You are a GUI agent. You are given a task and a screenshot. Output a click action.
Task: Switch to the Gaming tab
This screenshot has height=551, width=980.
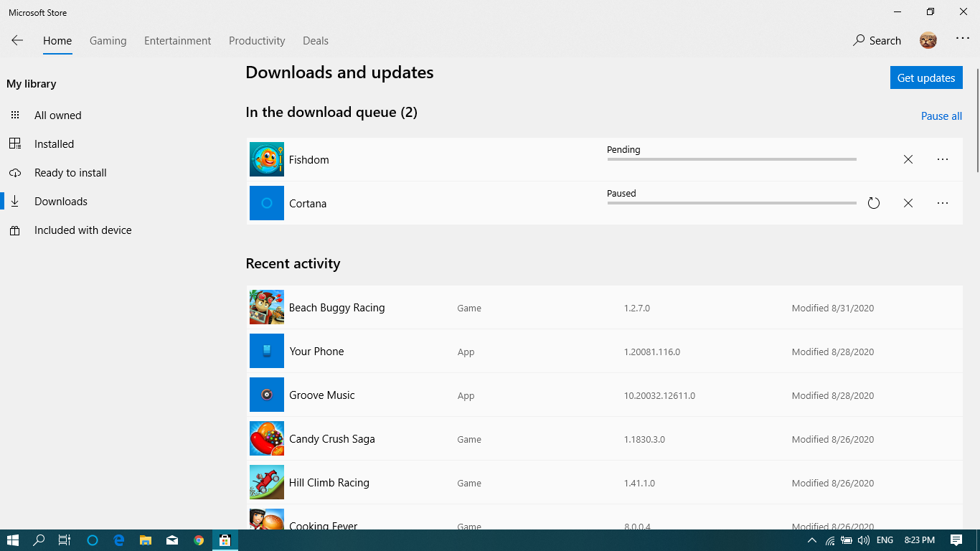coord(108,41)
